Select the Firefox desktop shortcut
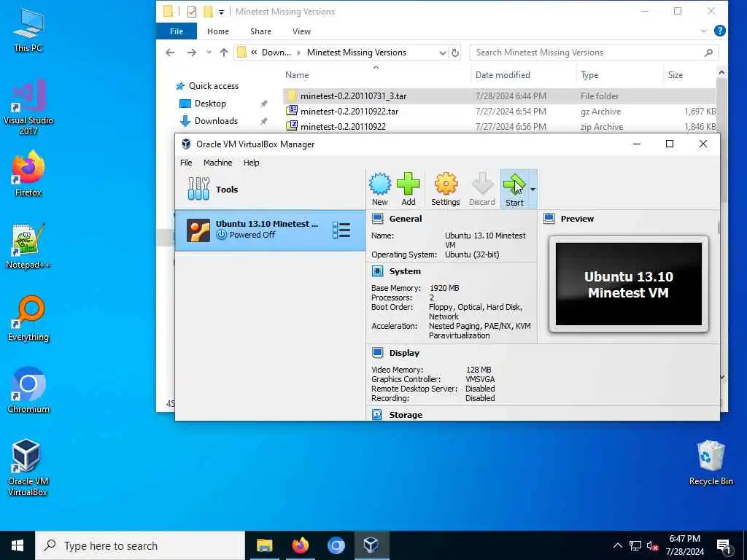Image resolution: width=747 pixels, height=560 pixels. coord(28,174)
